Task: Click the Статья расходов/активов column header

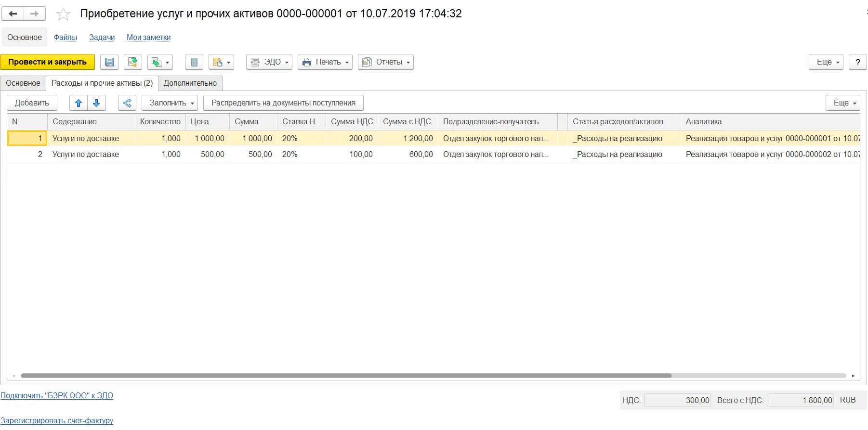Action: (624, 122)
